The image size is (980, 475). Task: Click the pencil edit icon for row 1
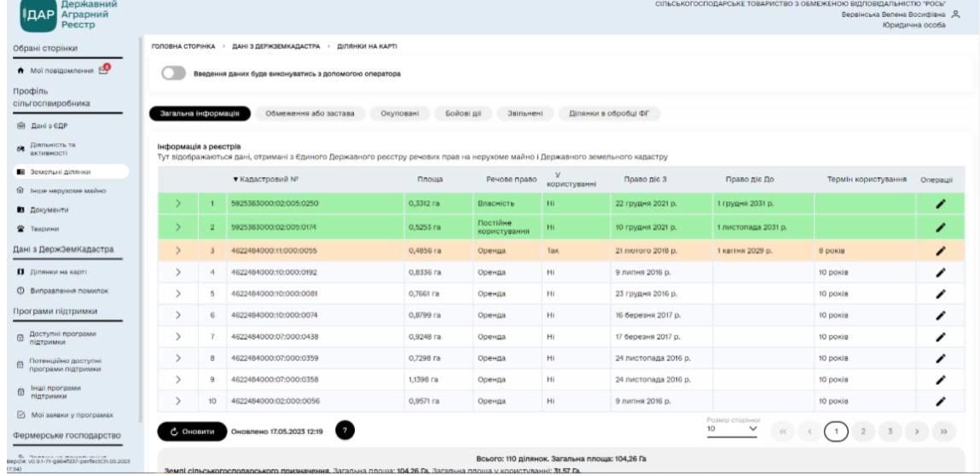(941, 206)
